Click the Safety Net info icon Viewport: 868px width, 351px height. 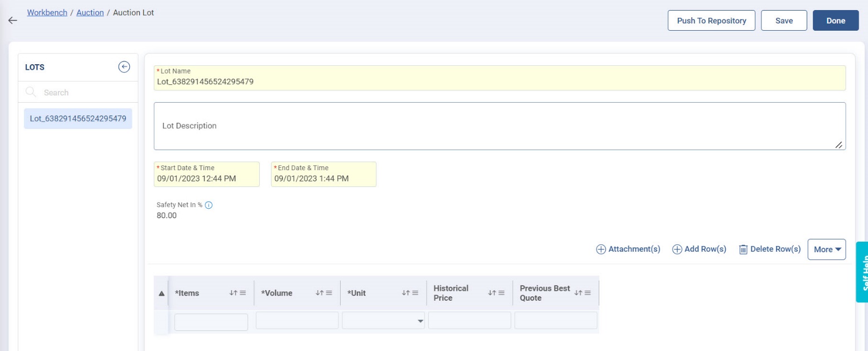point(209,205)
